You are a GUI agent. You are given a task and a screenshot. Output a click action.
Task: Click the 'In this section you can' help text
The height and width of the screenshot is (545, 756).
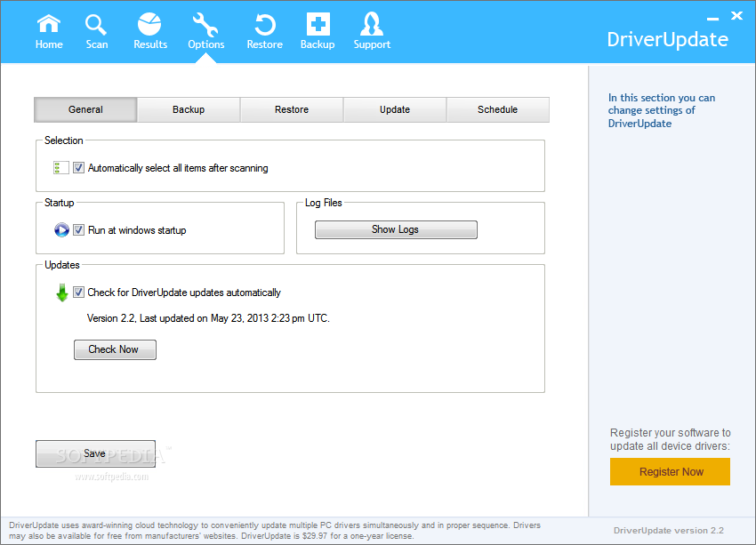(x=662, y=110)
